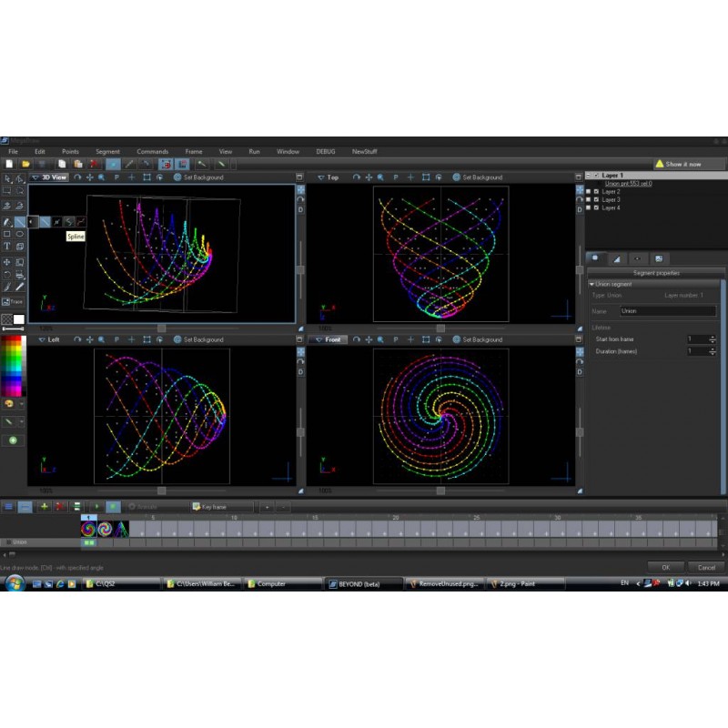
Task: Toggle the Layer 2 visibility checkbox
Action: pos(596,192)
